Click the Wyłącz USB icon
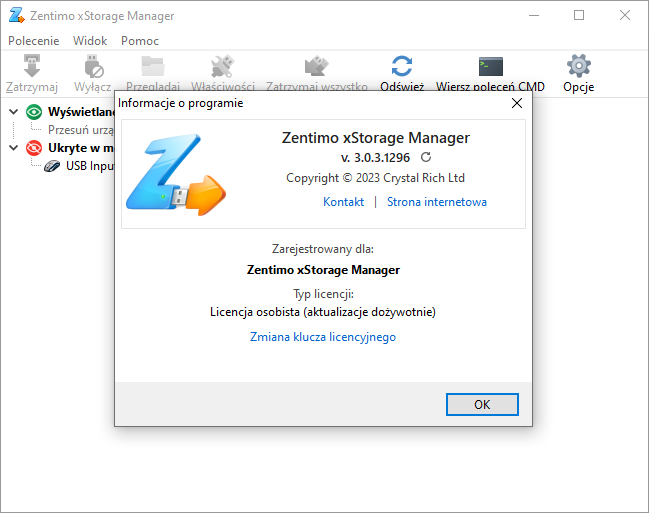The image size is (649, 513). click(x=94, y=66)
